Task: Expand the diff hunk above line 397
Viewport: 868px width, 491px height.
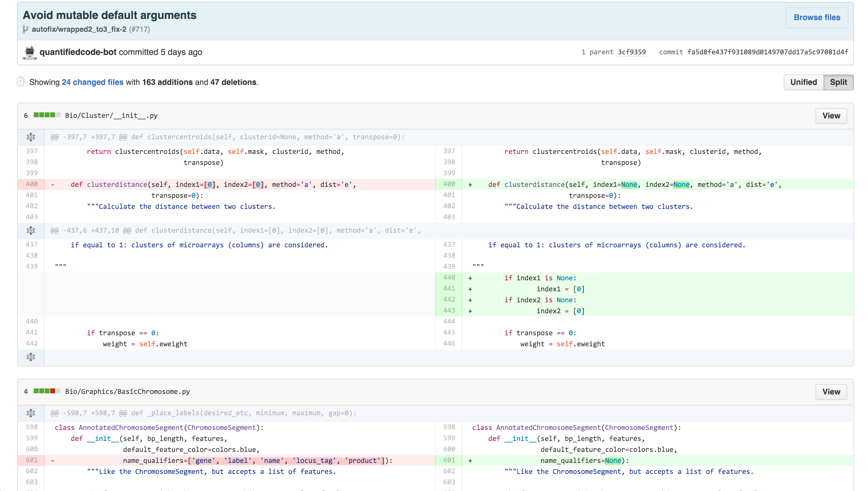Action: [x=31, y=137]
